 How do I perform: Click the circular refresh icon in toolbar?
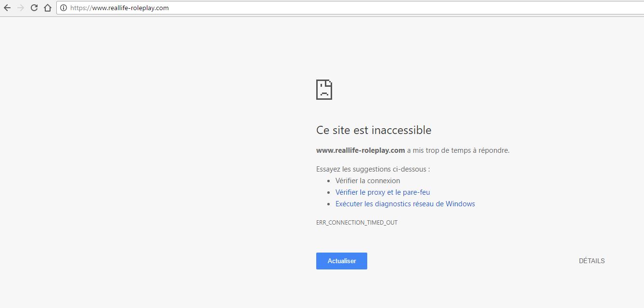(x=33, y=8)
